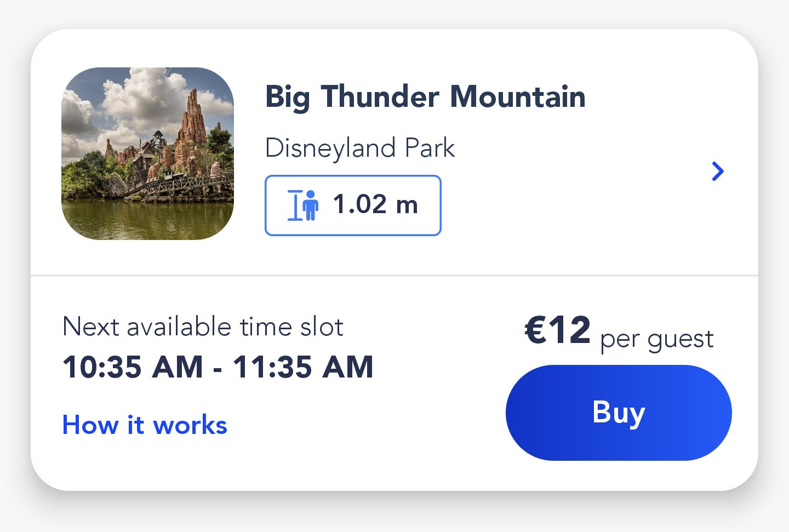789x532 pixels.
Task: Click the Big Thunder Mountain title
Action: pyautogui.click(x=425, y=97)
